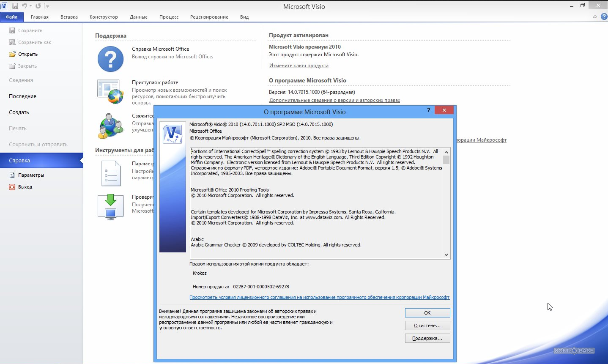Click the main window restore button
The width and height of the screenshot is (608, 364).
coord(583,5)
